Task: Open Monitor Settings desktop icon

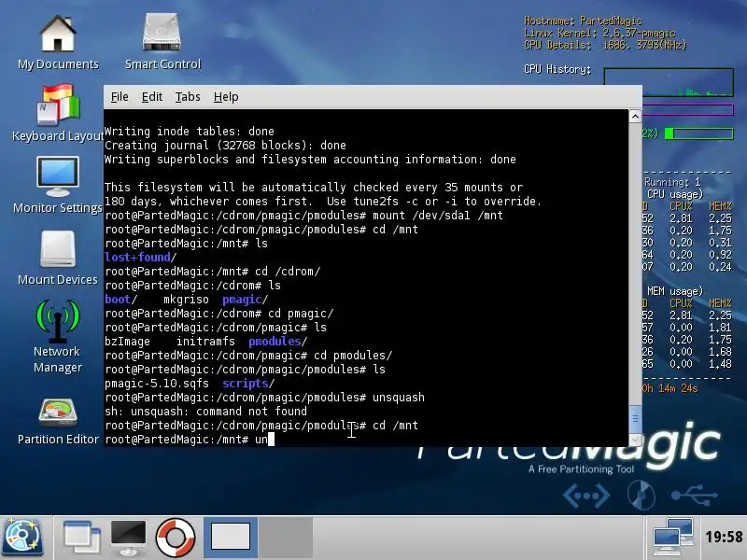Action: click(58, 185)
